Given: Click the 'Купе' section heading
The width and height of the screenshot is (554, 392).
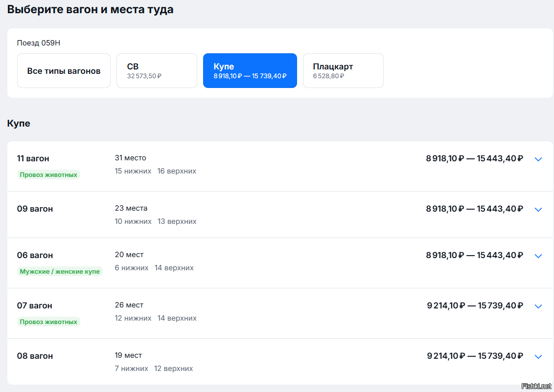Looking at the screenshot, I should tap(19, 124).
